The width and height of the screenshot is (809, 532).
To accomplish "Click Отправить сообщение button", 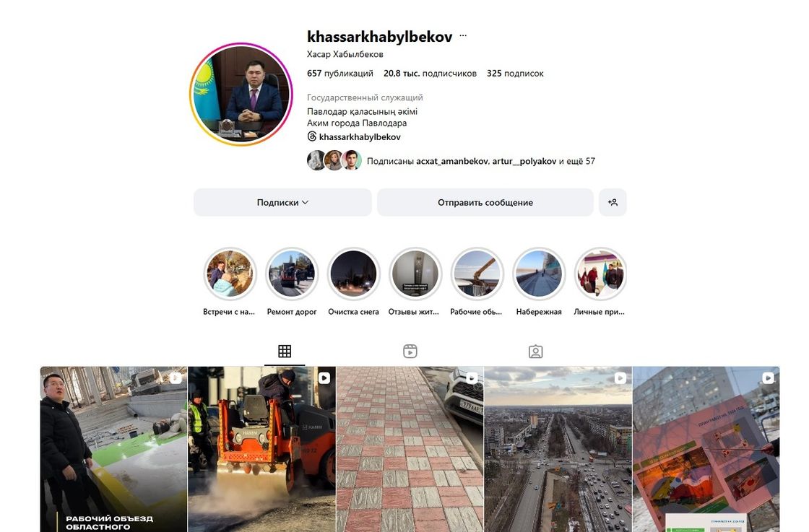I will [485, 202].
